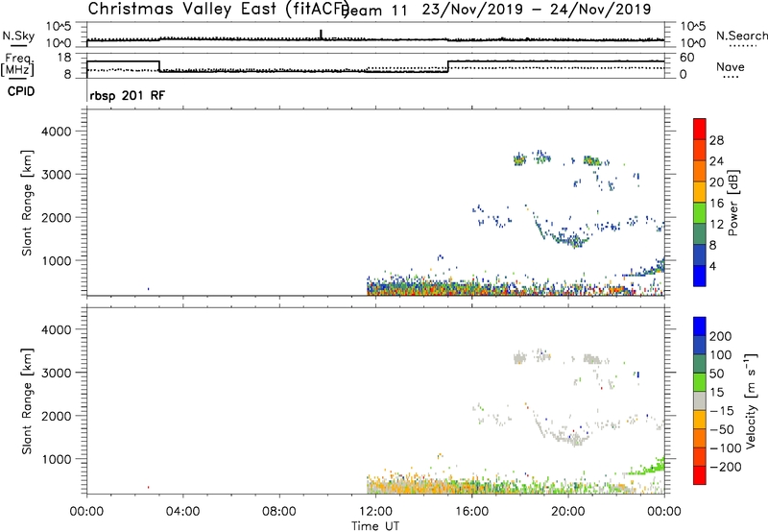Screen dimensions: 768x532
Task: Pick the red bottom segment of the Velocity colorbar
Action: coord(700,475)
